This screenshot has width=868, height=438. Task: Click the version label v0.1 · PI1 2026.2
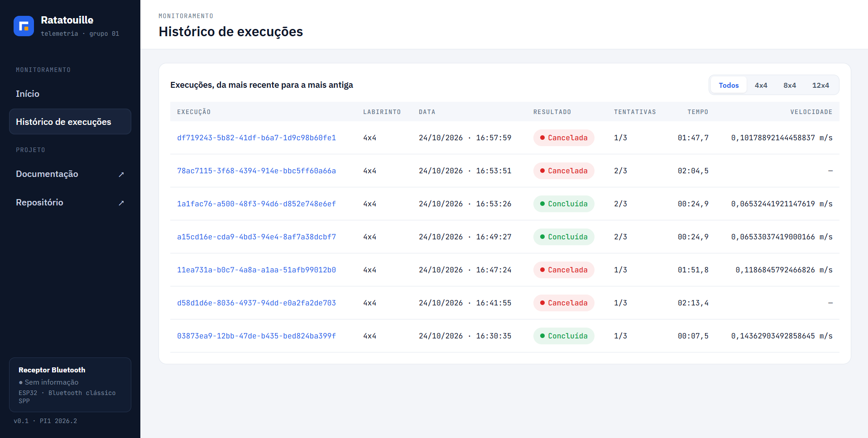pyautogui.click(x=45, y=421)
